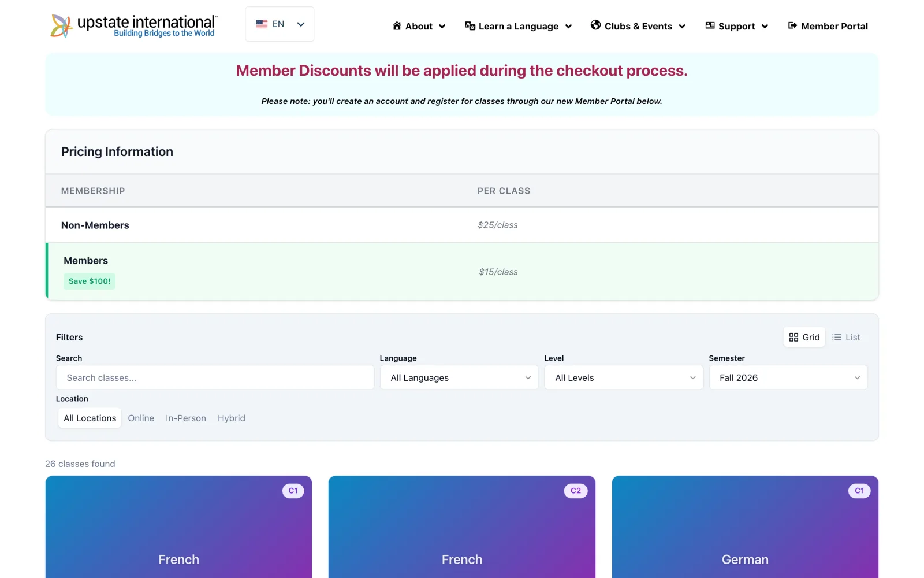This screenshot has height=578, width=924.
Task: Click the house icon beside About
Action: (x=397, y=26)
